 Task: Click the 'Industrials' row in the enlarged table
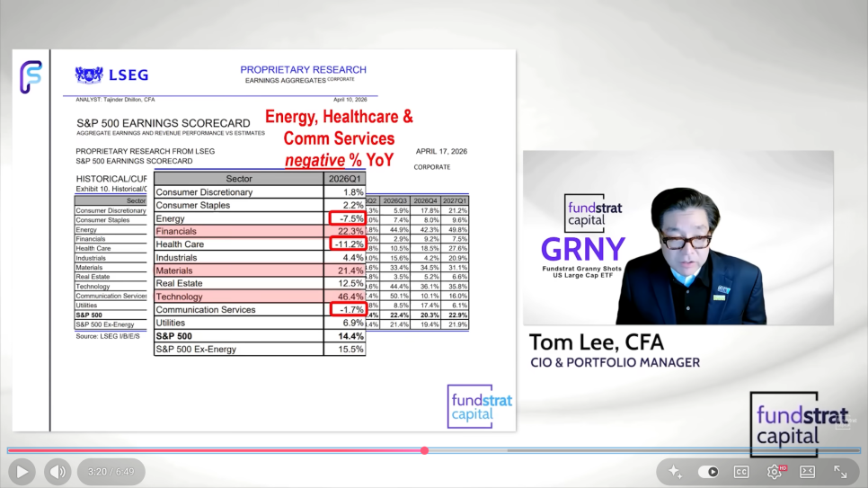coord(260,258)
